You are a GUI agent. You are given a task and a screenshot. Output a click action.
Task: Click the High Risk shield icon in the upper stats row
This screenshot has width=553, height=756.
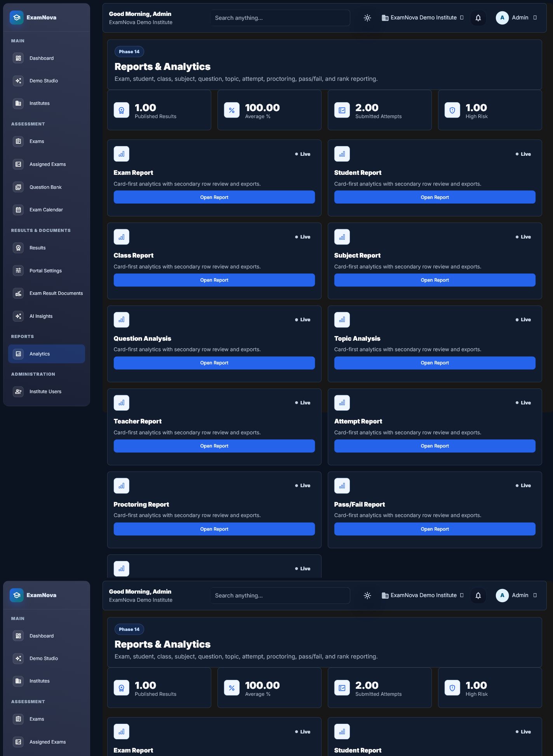click(x=452, y=110)
